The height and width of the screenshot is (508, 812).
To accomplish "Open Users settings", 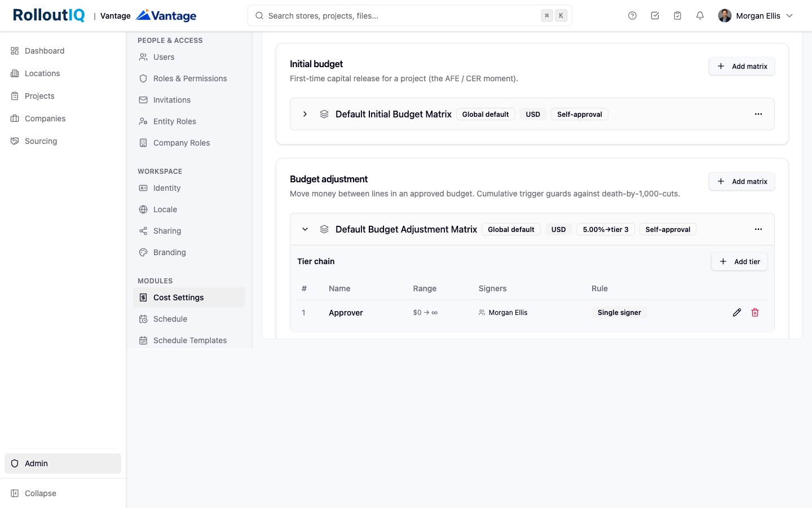I will pos(189,57).
